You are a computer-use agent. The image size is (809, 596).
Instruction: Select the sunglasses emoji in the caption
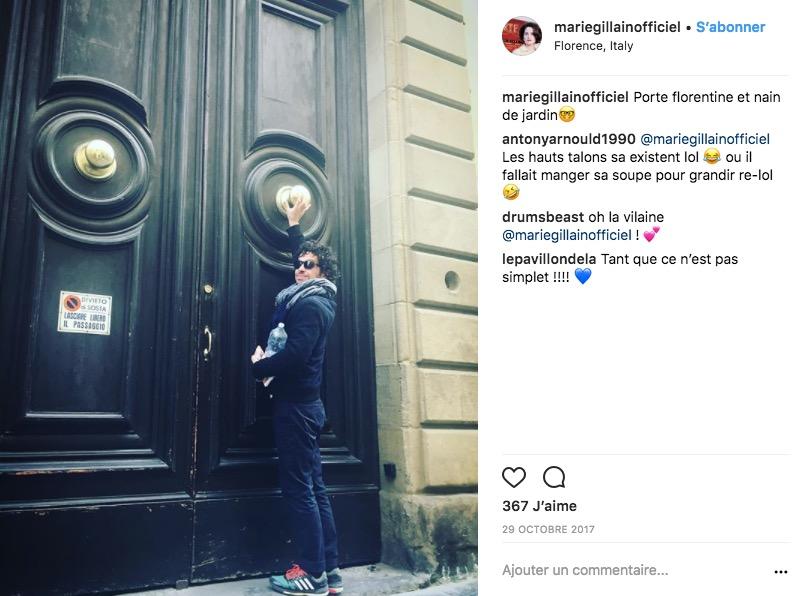567,115
